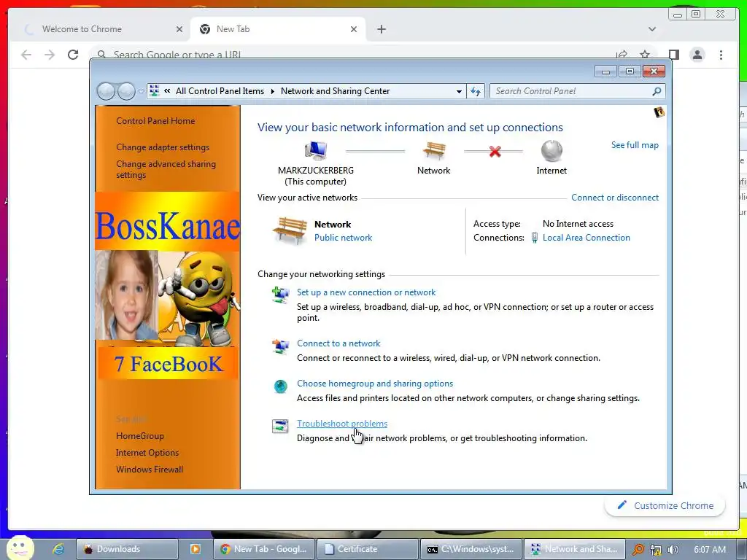Expand the arrow after All Control Panel Items
Image resolution: width=747 pixels, height=560 pixels.
click(273, 91)
